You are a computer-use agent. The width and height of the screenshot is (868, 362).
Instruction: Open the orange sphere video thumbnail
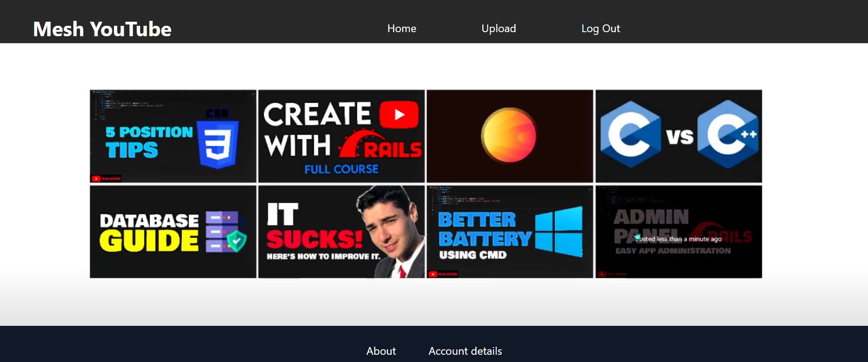click(510, 136)
